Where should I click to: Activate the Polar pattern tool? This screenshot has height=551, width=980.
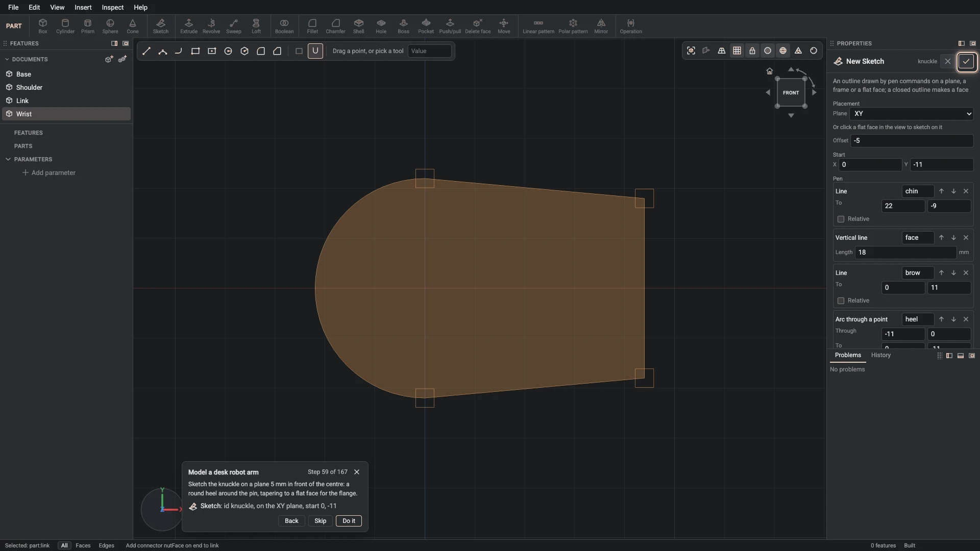(x=573, y=26)
